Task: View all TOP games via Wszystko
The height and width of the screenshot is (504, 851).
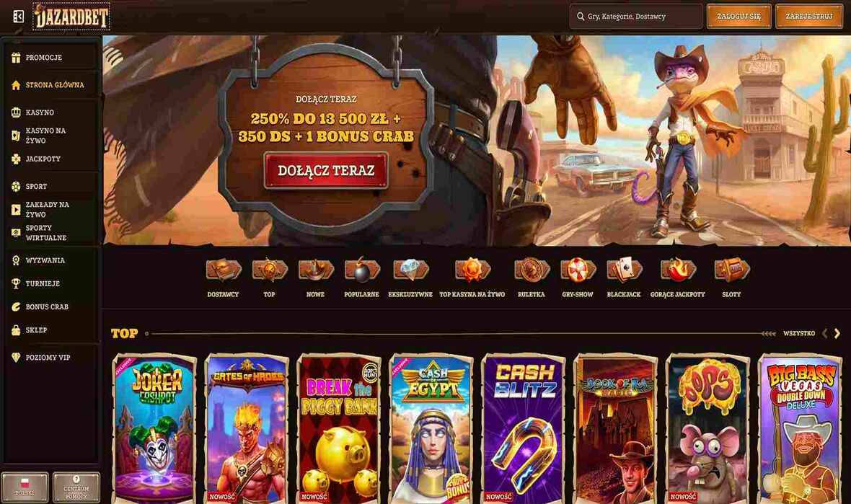Action: (799, 334)
